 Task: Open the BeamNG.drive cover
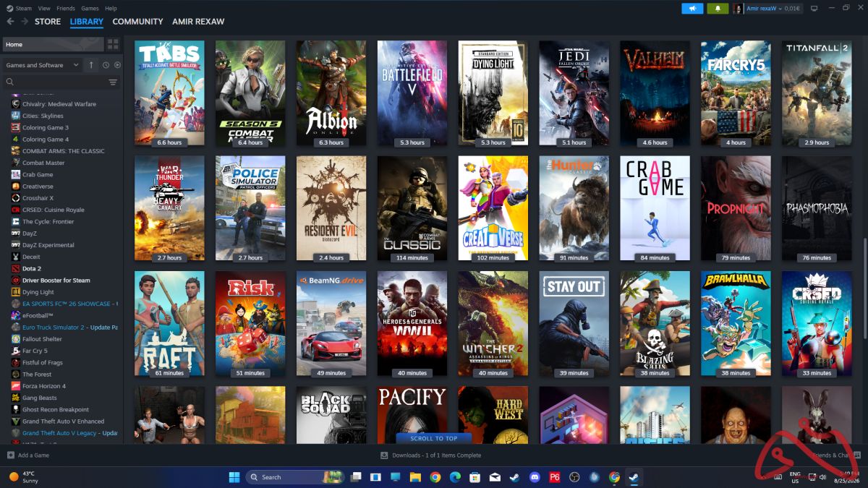pos(331,324)
